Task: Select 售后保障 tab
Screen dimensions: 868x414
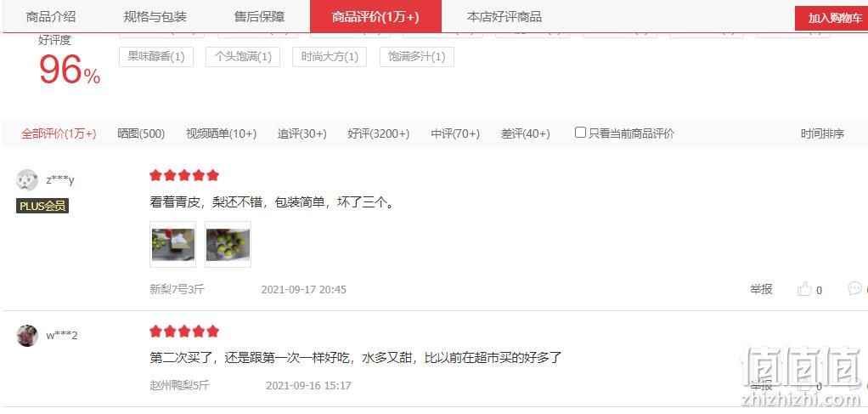Action: coord(259,17)
